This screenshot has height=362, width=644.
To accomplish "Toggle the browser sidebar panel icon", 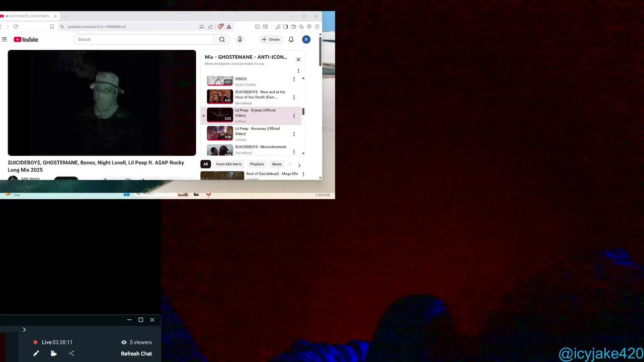I will [285, 27].
